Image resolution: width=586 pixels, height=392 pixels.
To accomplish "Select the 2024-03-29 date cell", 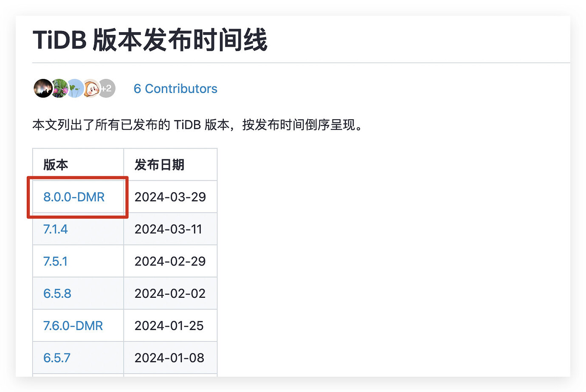I will (x=170, y=196).
